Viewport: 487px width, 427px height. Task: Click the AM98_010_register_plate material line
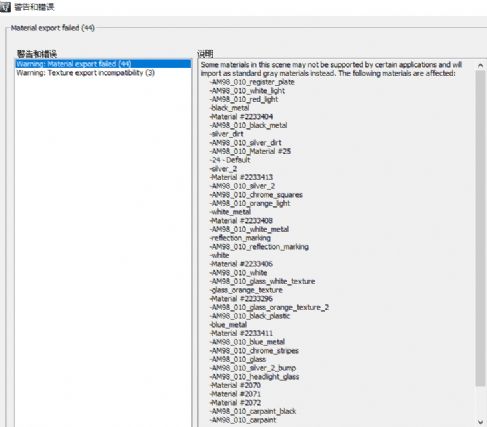click(x=252, y=82)
